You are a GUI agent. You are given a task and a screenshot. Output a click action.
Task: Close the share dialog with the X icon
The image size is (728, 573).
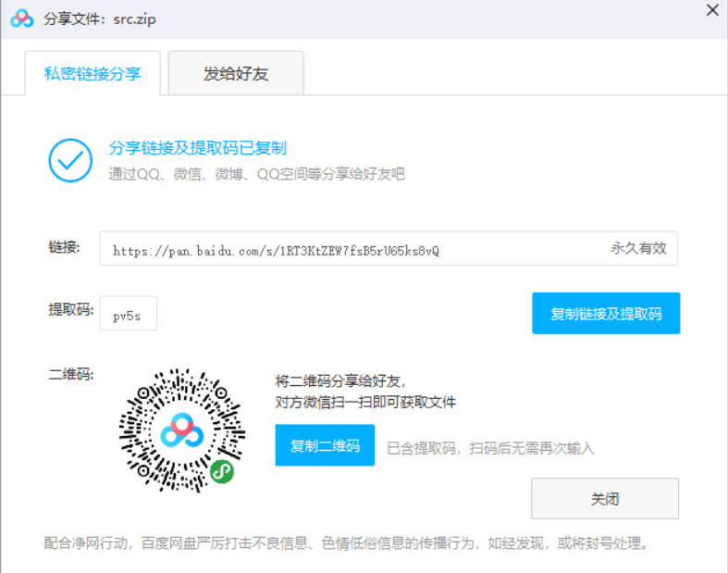click(712, 10)
